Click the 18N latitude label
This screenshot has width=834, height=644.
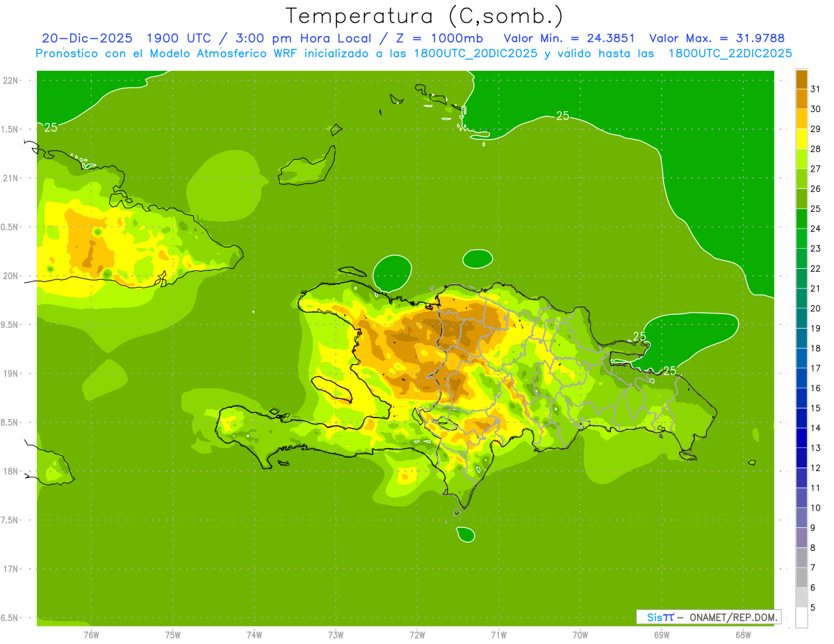12,471
